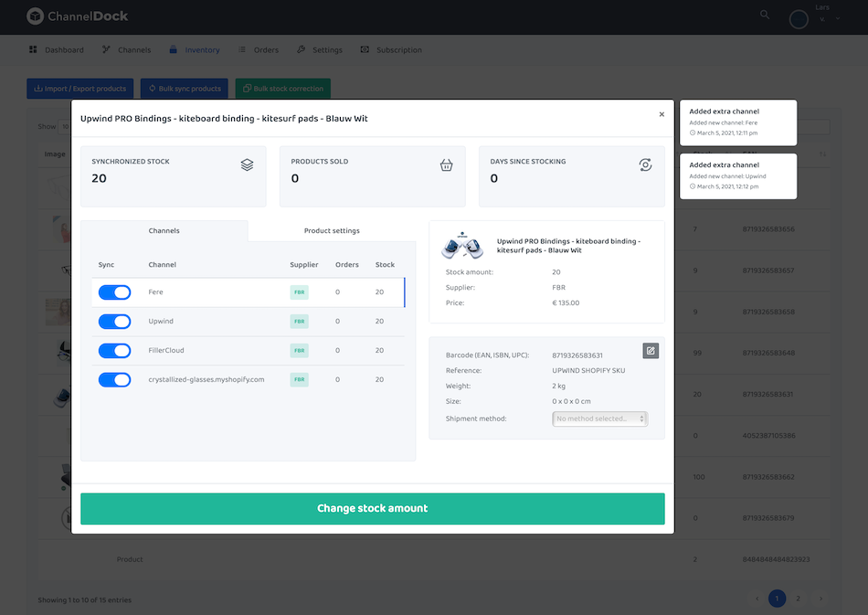Click FBR supplier badge in FillerCloud row
Viewport: 868px width, 615px height.
tap(300, 350)
